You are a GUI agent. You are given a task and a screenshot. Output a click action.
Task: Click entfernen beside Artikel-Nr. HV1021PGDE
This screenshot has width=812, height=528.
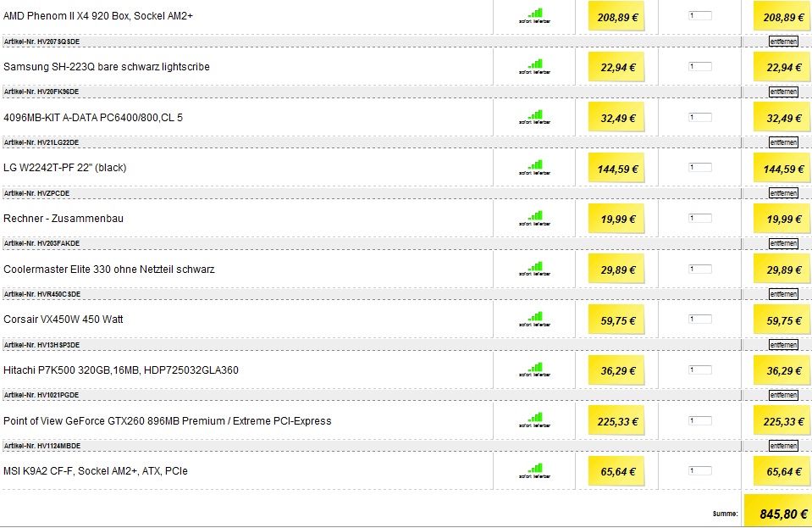coord(783,395)
